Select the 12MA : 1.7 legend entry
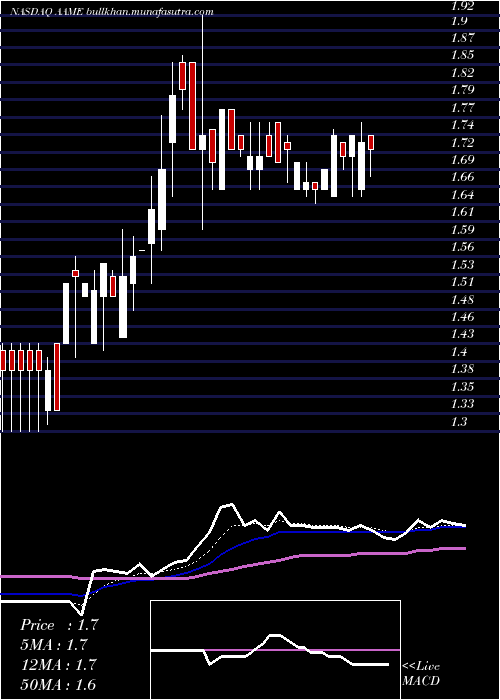Image resolution: width=500 pixels, height=700 pixels. pos(59,665)
